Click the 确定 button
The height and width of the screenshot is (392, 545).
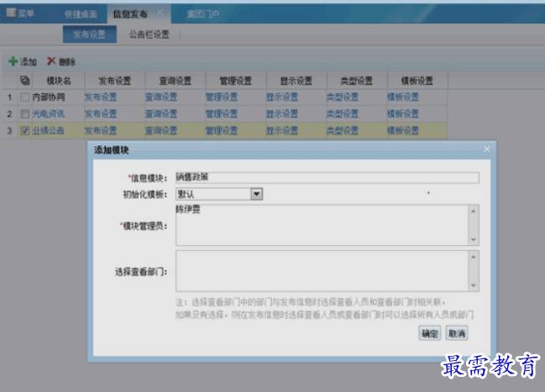[430, 333]
